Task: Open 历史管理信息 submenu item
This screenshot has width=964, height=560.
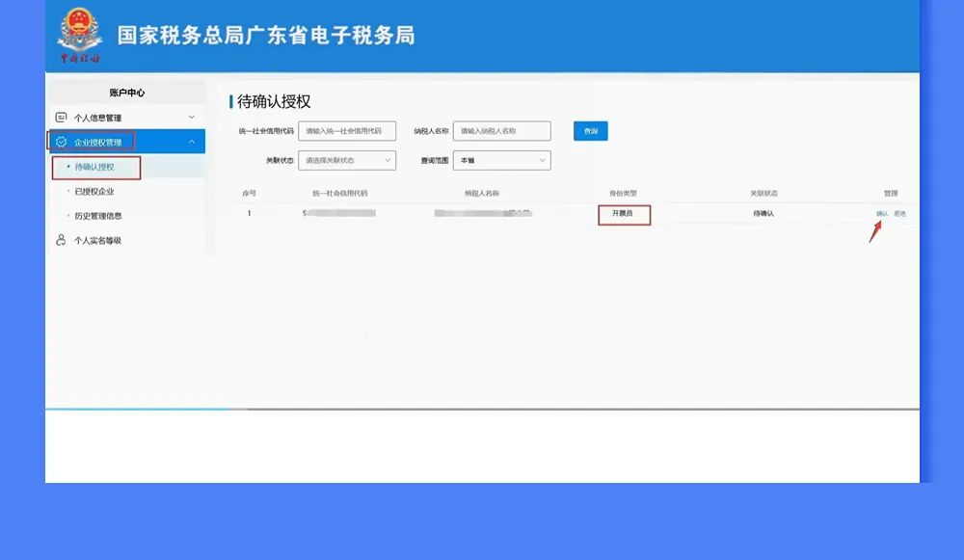Action: [x=97, y=216]
